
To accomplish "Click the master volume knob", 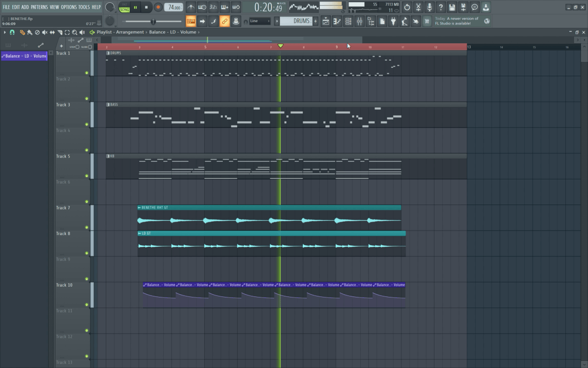I will coord(110,7).
